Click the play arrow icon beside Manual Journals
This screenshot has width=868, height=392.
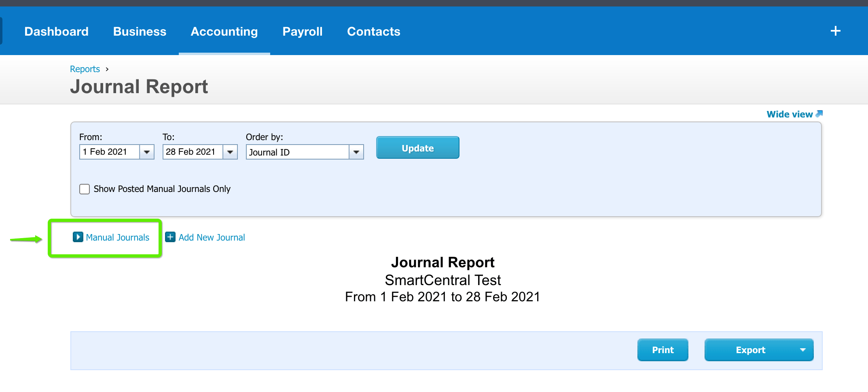(x=77, y=237)
